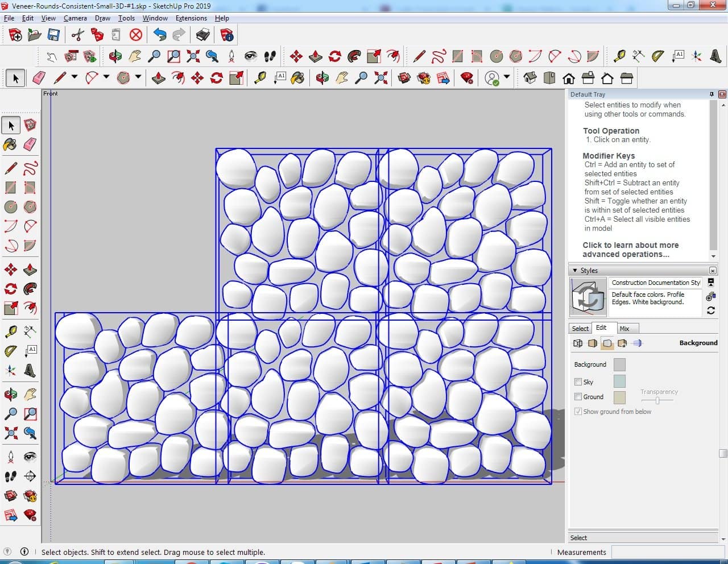The image size is (728, 564).
Task: Toggle Show ground from below checkbox
Action: [x=578, y=412]
